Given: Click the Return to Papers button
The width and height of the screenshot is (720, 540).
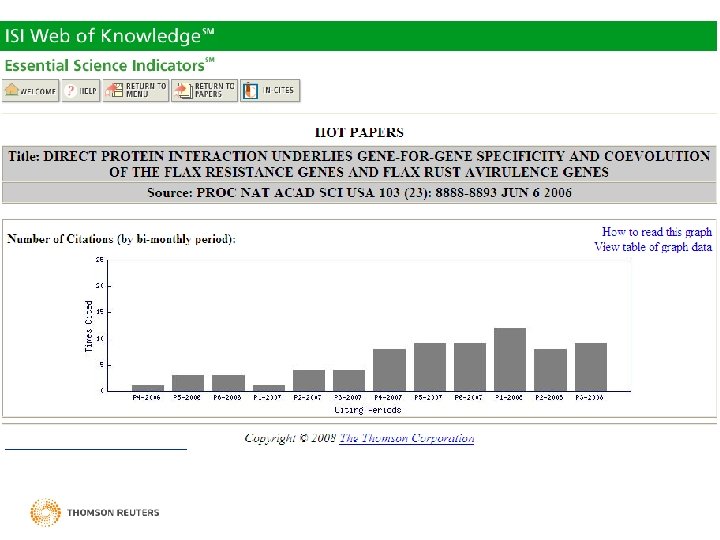Looking at the screenshot, I should click(205, 90).
